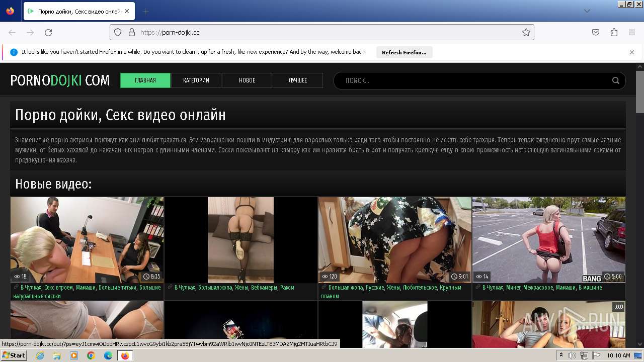The height and width of the screenshot is (362, 644).
Task: Open the КАТЕГОРИИ navigation tab
Action: [x=196, y=80]
